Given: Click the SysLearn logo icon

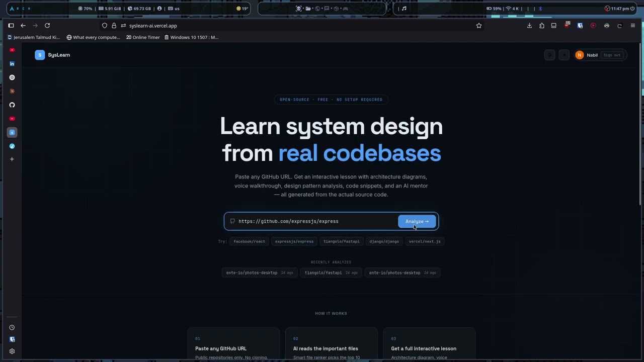Looking at the screenshot, I should pos(40,55).
